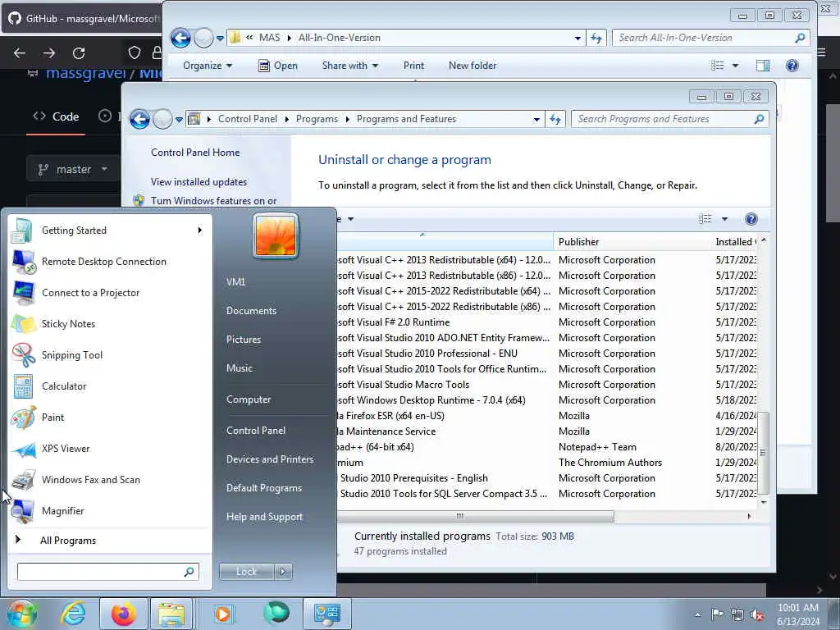Expand All Programs list
Viewport: 840px width, 630px height.
68,540
